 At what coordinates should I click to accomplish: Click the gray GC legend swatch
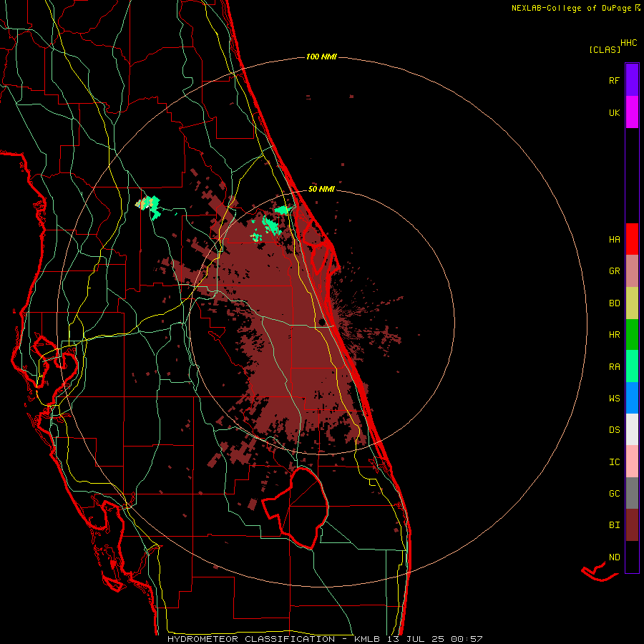632,493
